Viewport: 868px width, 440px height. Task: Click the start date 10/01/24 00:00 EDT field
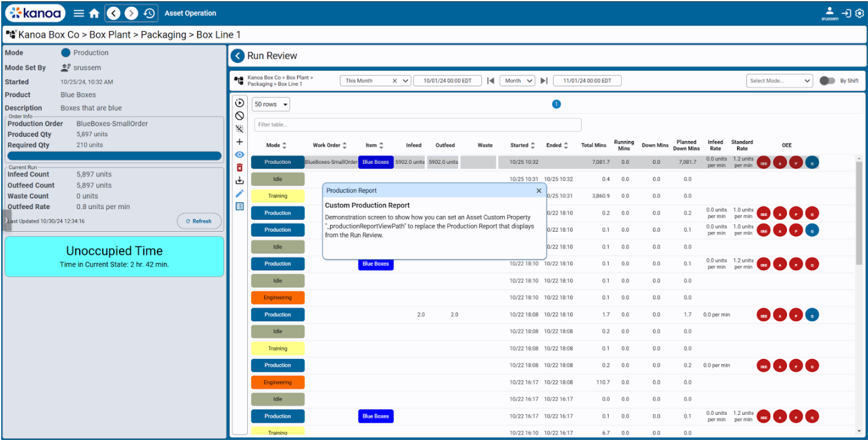pos(448,80)
